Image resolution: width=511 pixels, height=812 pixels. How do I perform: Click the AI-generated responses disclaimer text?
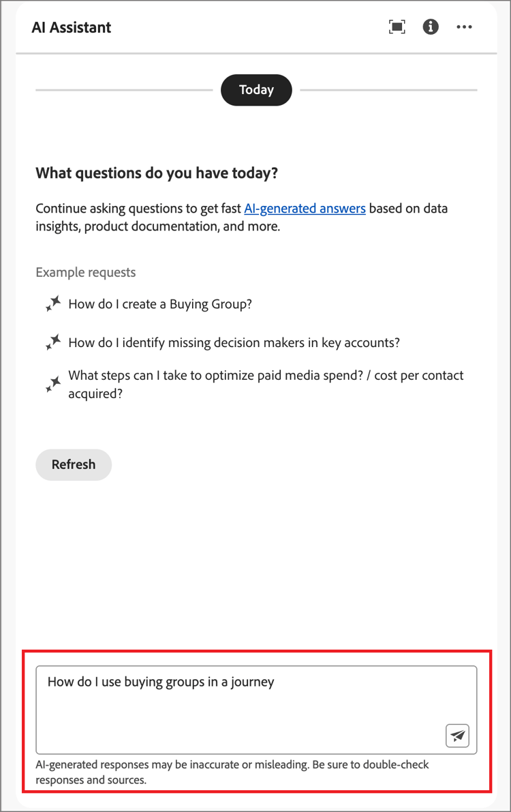click(x=232, y=772)
